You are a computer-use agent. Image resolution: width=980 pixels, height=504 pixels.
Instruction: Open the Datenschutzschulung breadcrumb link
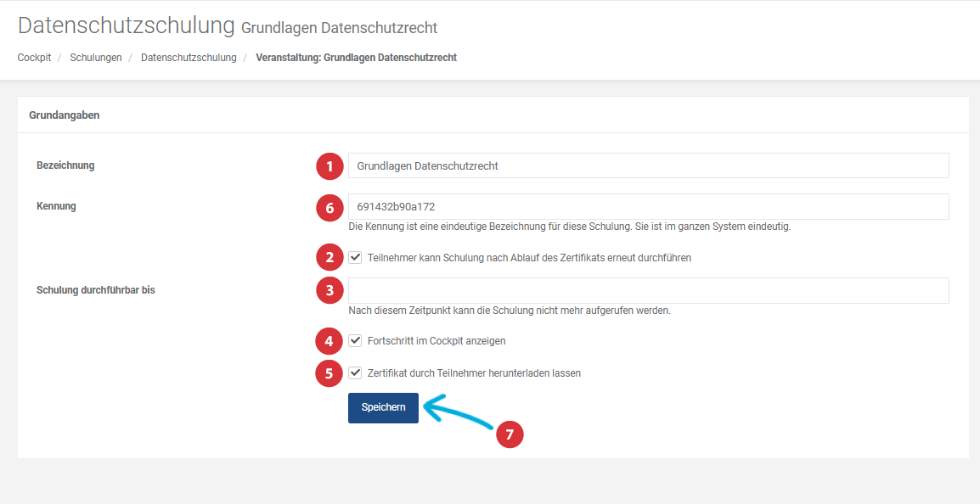[189, 57]
